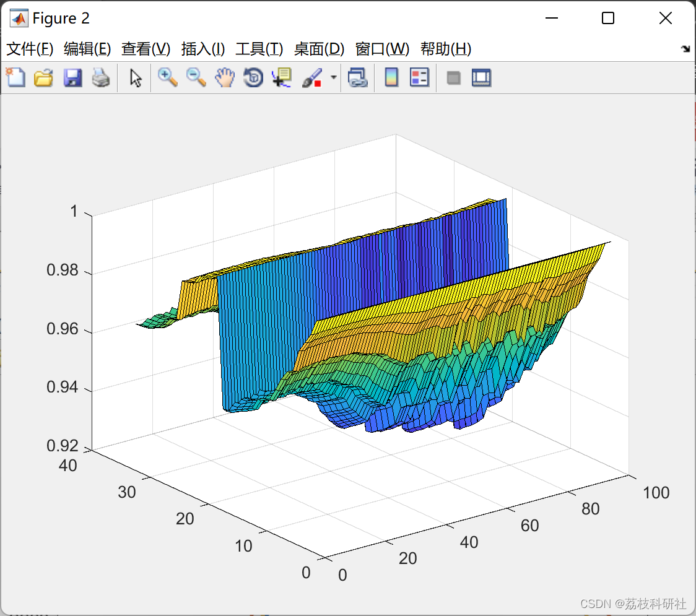Hide plot tools with gray icon
The width and height of the screenshot is (696, 616).
pyautogui.click(x=453, y=78)
